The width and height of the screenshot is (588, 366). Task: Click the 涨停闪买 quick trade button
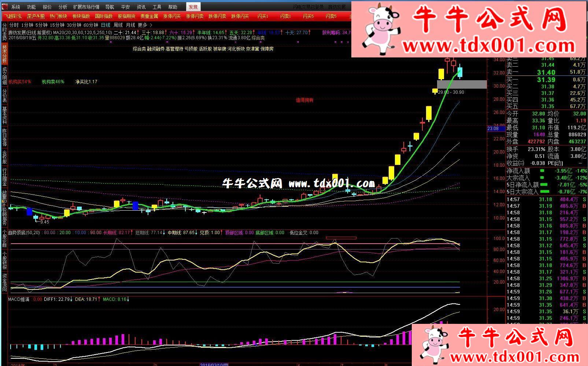click(172, 16)
